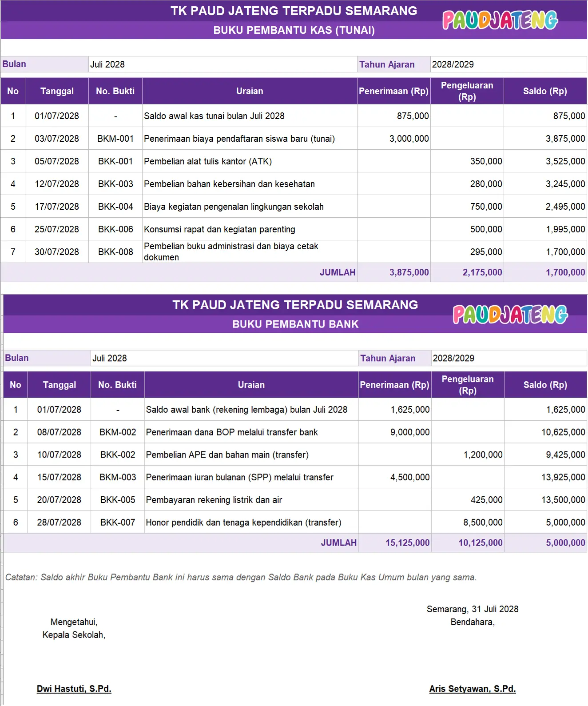Select bukti number BKK-004
This screenshot has height=706, width=588.
(x=115, y=207)
